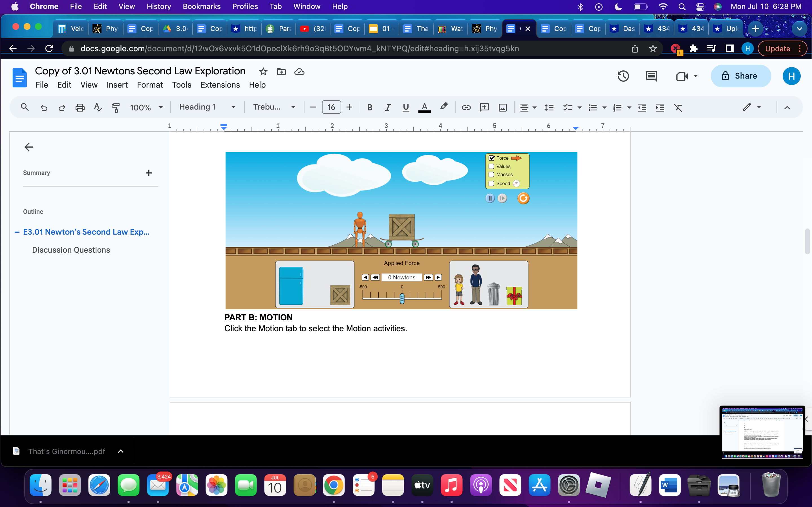Click the Insert link toolbar icon

[x=466, y=107]
